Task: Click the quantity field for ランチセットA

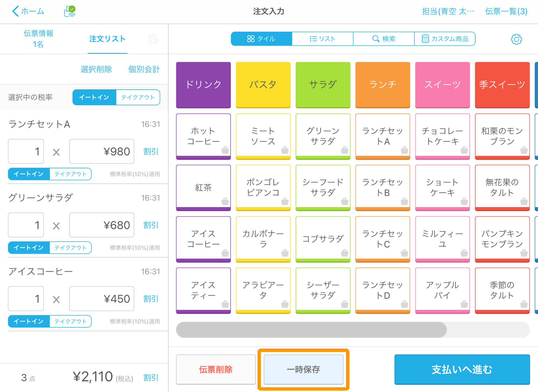Action: (x=26, y=151)
